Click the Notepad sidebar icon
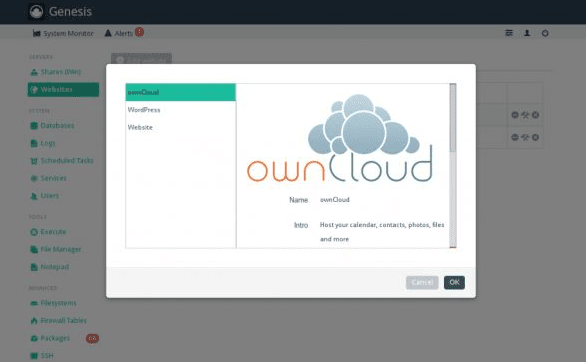Image resolution: width=586 pixels, height=362 pixels. [x=34, y=267]
